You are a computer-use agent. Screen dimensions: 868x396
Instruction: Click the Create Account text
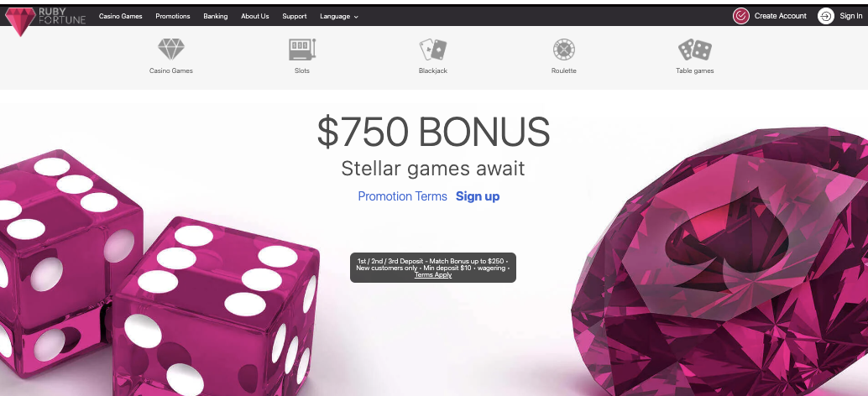click(781, 16)
